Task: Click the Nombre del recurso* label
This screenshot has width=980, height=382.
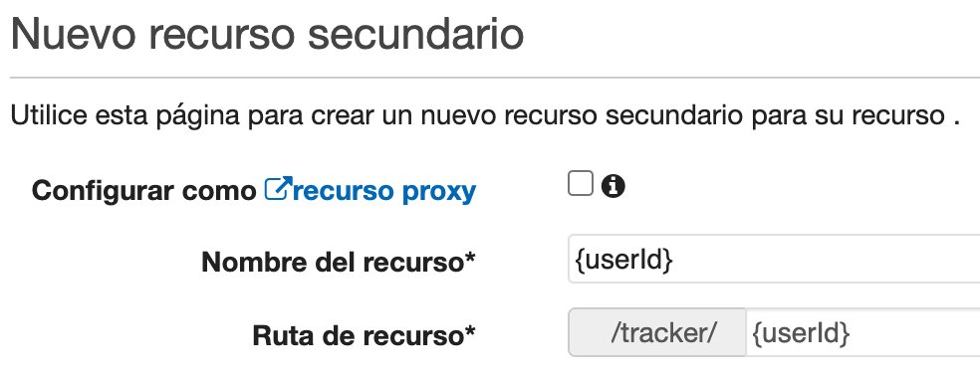Action: (339, 263)
